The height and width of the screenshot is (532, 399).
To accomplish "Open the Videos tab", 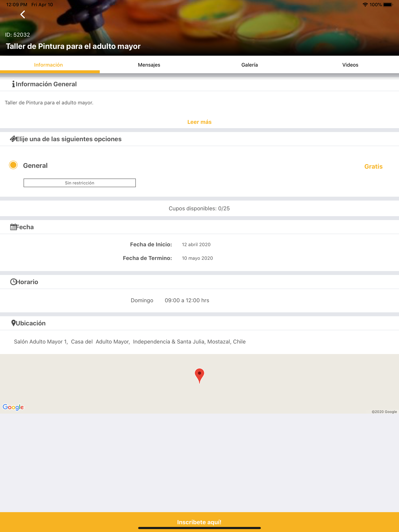I will click(x=350, y=65).
